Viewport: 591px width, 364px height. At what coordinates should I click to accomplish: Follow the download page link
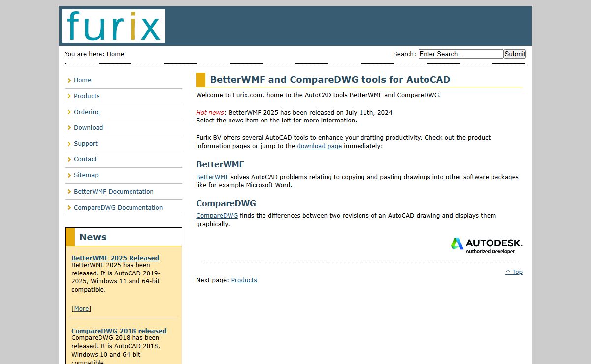click(x=319, y=146)
